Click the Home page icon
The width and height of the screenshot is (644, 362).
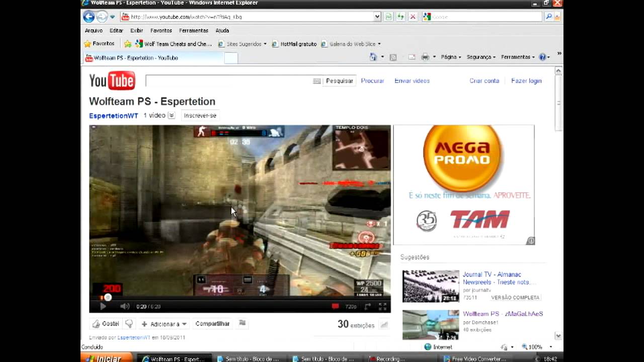pos(373,57)
